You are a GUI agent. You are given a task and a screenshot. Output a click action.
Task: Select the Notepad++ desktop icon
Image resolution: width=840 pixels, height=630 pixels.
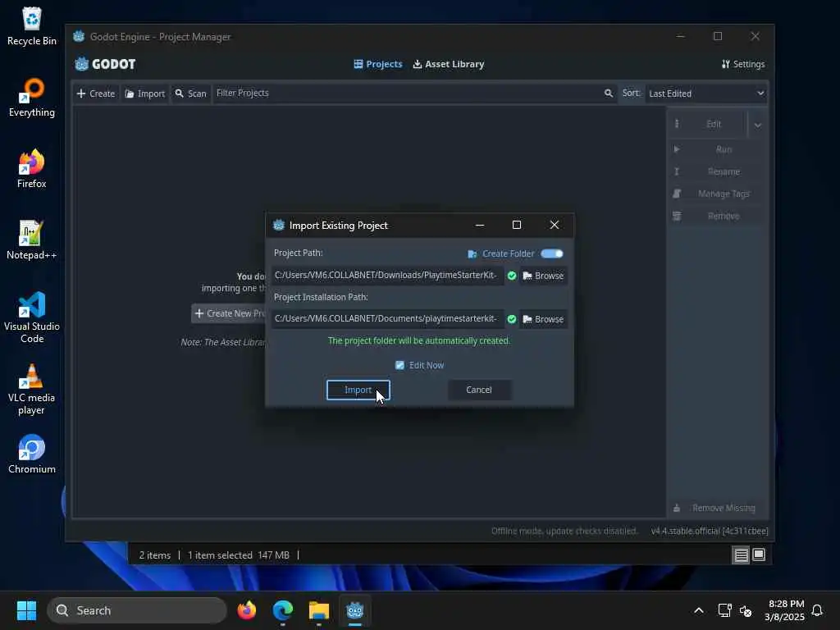coord(32,240)
